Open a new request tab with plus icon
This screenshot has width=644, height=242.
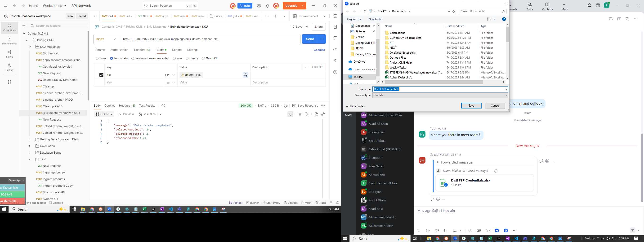[x=276, y=16]
